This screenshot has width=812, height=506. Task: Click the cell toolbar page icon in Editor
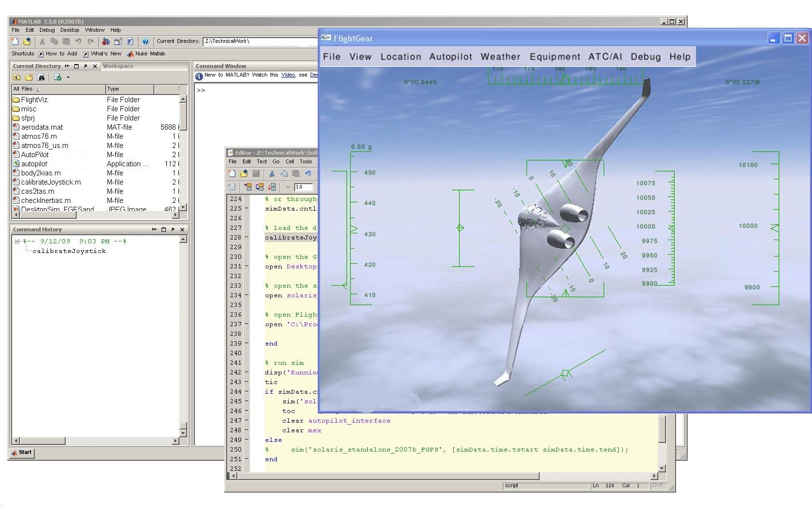point(232,187)
